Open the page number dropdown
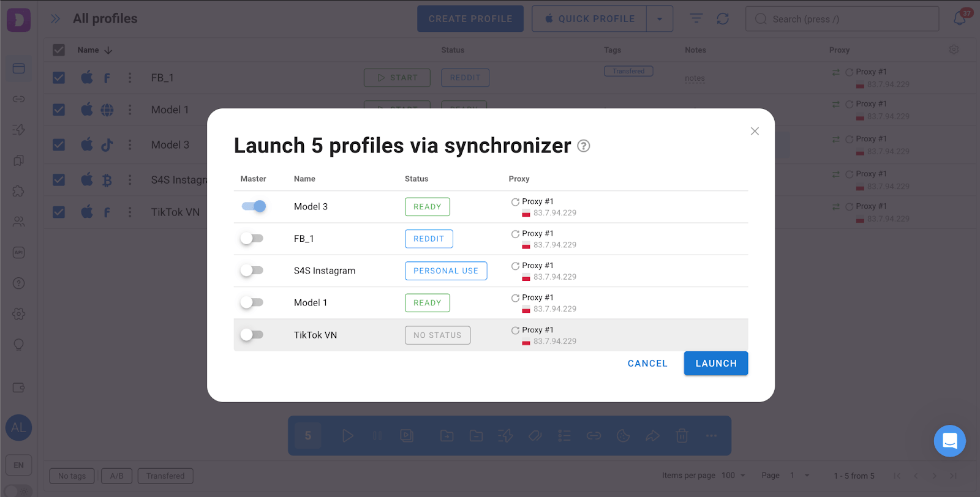Image resolution: width=980 pixels, height=497 pixels. (799, 476)
